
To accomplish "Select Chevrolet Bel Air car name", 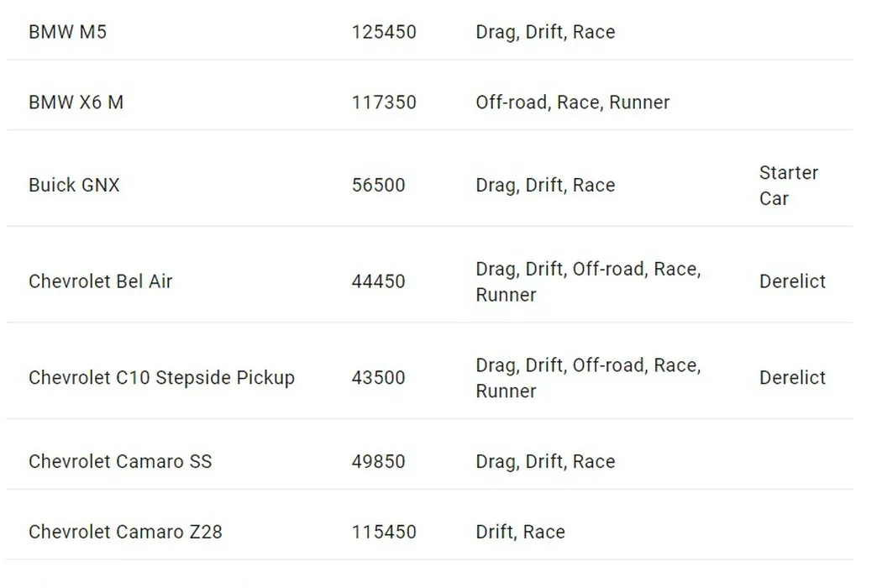I will point(100,281).
